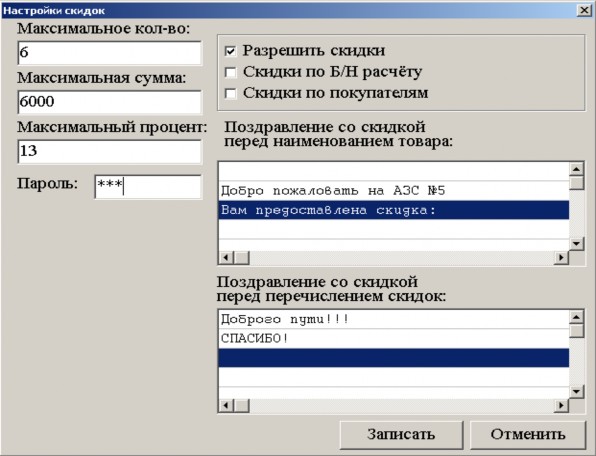
Task: Click the lower list's horizontal scrollbar thumb
Action: pyautogui.click(x=241, y=406)
